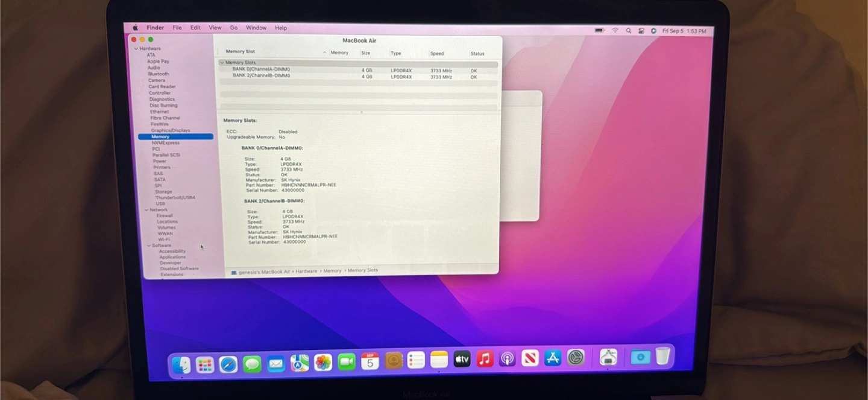Collapse the Network sidebar section
Screen dimensions: 868x400
click(x=146, y=210)
